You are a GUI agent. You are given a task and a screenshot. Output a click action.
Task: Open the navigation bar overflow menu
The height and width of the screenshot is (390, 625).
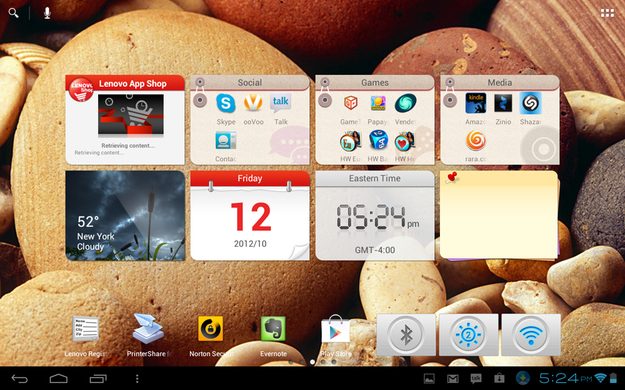click(x=137, y=378)
